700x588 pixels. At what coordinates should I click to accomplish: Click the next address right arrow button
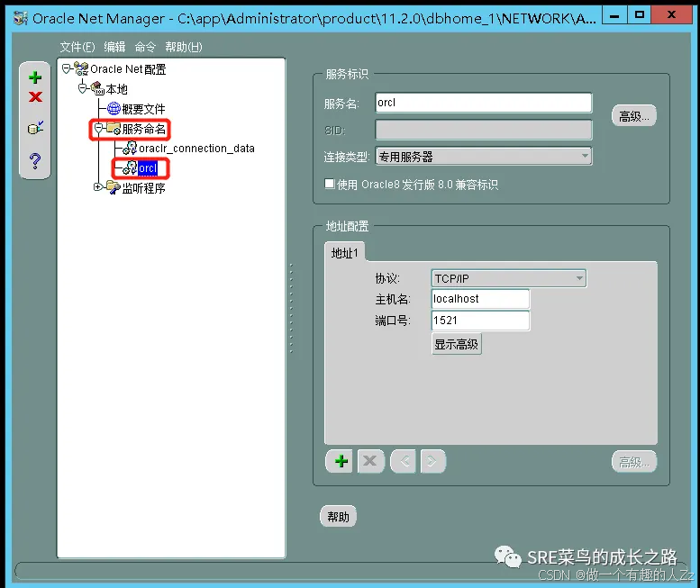(432, 461)
